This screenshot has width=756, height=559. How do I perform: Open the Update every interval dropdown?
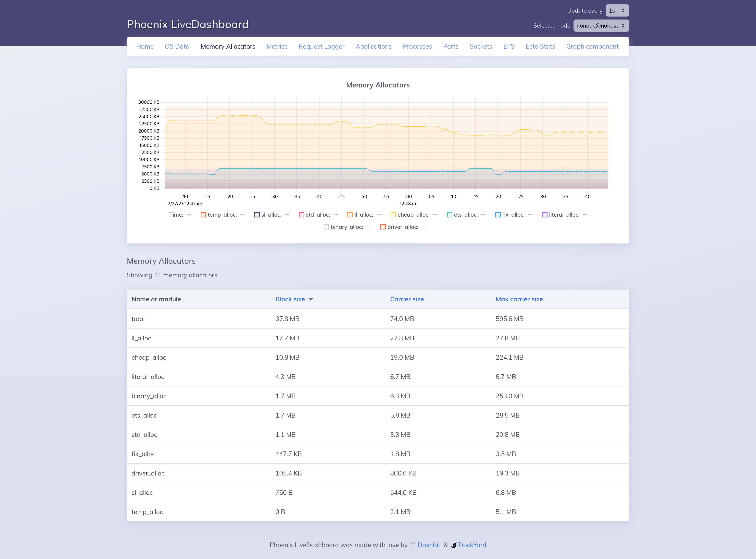pos(617,10)
